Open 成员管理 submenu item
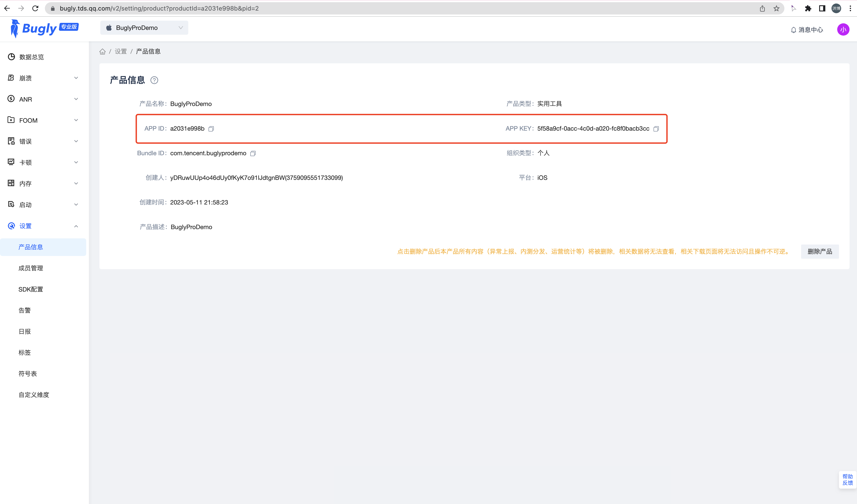Image resolution: width=857 pixels, height=504 pixels. 43,268
